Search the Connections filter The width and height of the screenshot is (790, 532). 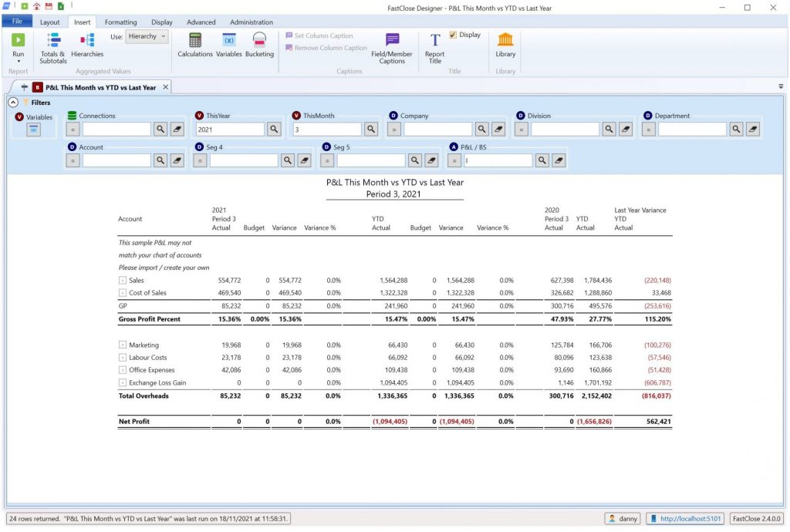click(x=160, y=130)
